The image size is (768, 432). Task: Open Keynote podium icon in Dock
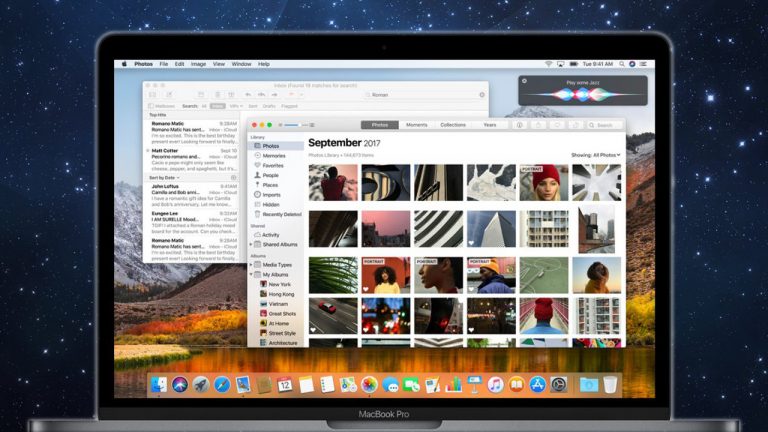click(474, 384)
